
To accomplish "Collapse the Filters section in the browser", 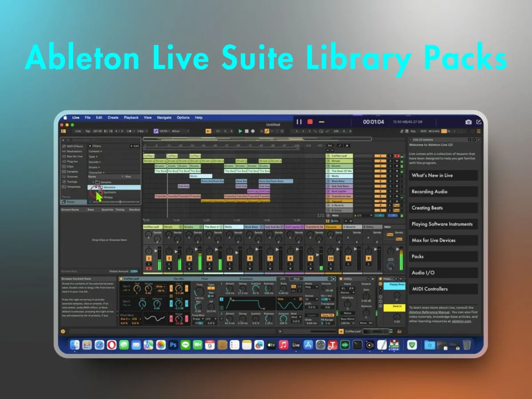I will 90,146.
